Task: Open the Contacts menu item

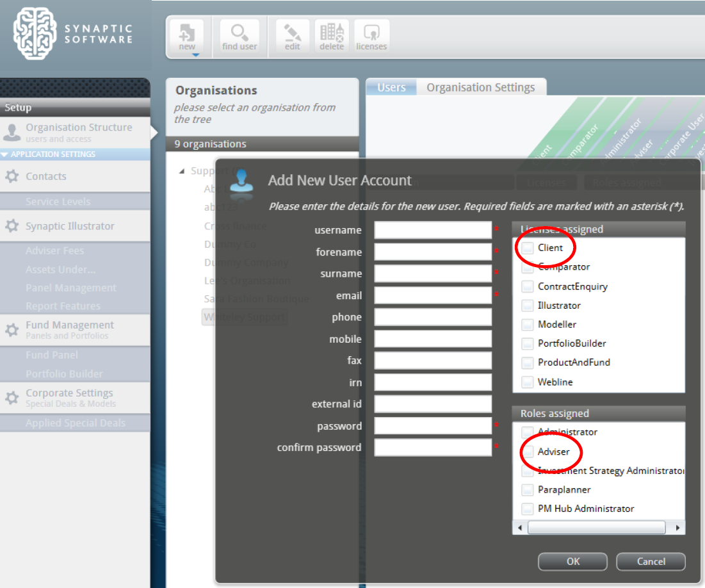Action: [x=75, y=176]
